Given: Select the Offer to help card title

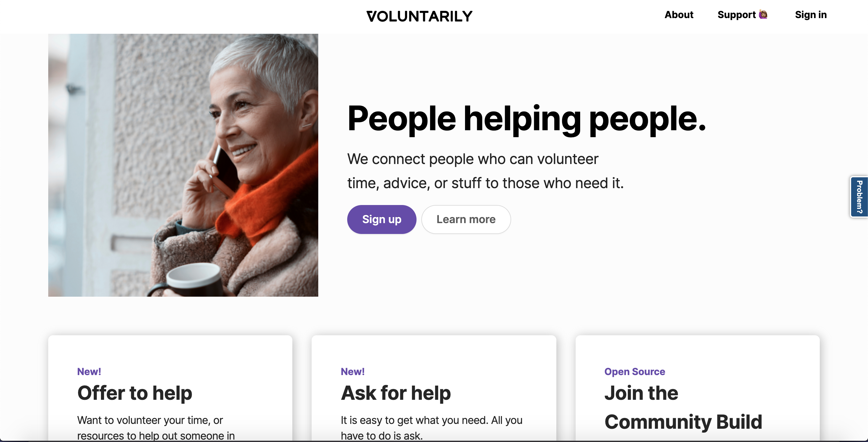Looking at the screenshot, I should (134, 393).
